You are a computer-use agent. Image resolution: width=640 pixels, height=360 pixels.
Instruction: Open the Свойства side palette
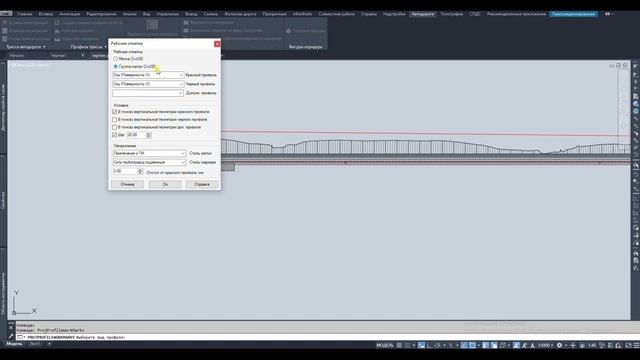click(x=3, y=200)
